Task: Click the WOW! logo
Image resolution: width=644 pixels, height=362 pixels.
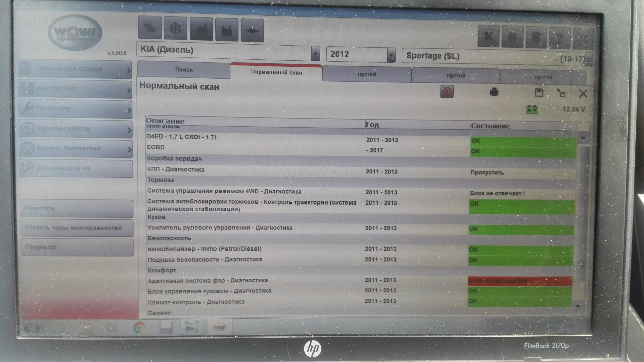Action: (74, 33)
